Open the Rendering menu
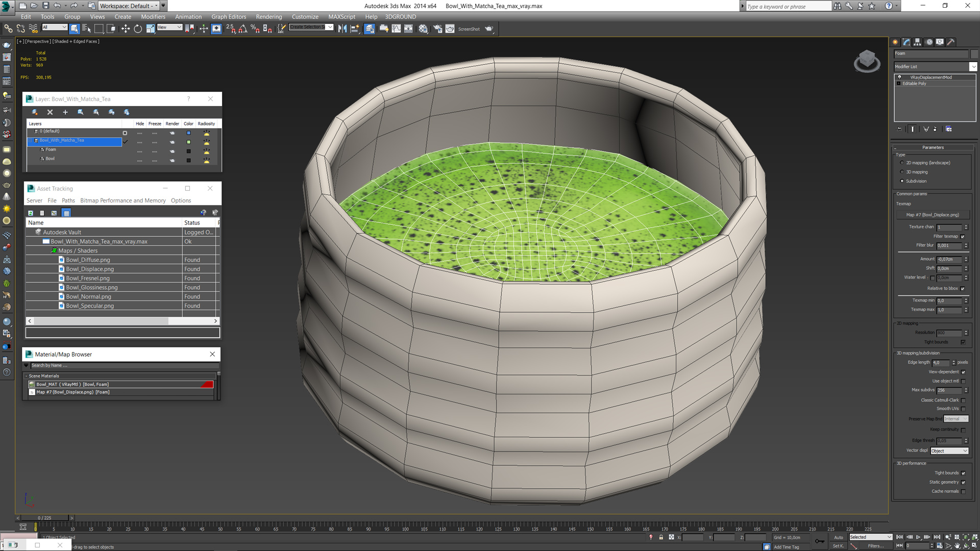This screenshot has height=551, width=980. pos(269,17)
